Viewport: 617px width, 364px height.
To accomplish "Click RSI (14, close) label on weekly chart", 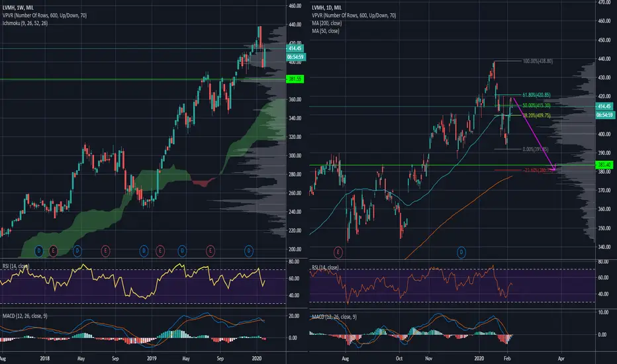I will tap(16, 267).
